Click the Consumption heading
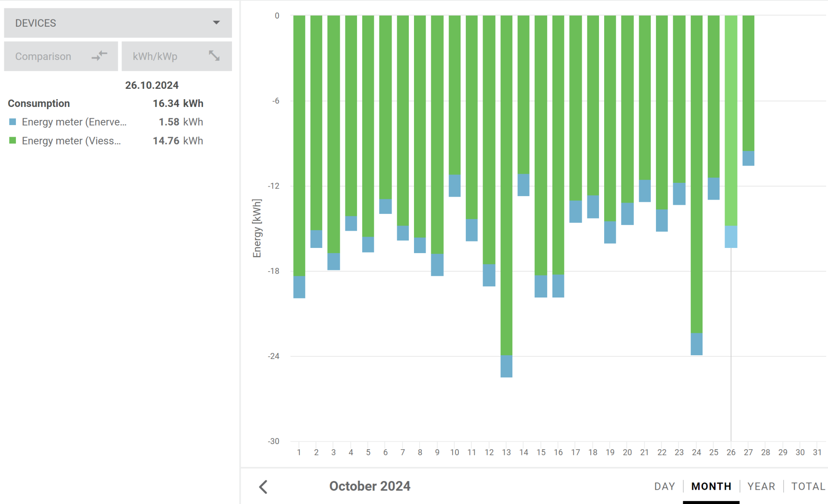Screen dimensions: 828x504 click(x=39, y=103)
